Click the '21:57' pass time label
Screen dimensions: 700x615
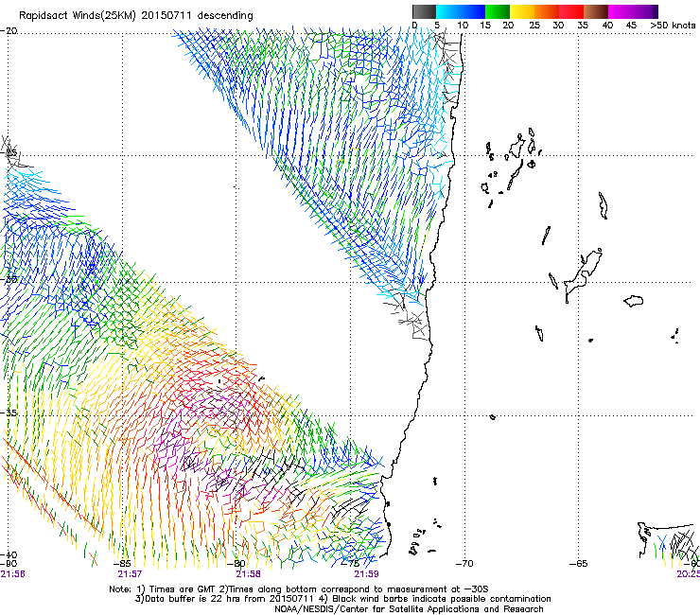tap(130, 574)
